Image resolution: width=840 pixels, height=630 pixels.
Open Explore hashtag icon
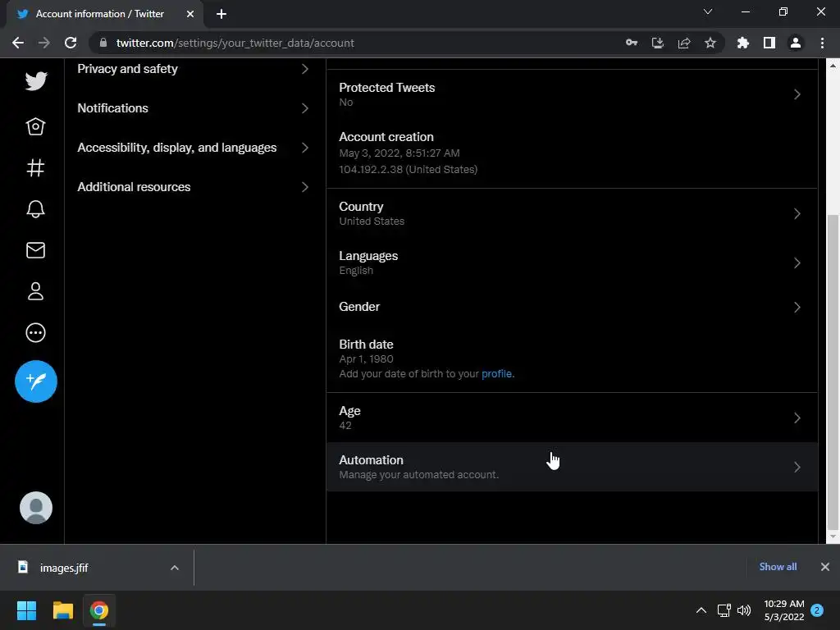[x=35, y=167]
